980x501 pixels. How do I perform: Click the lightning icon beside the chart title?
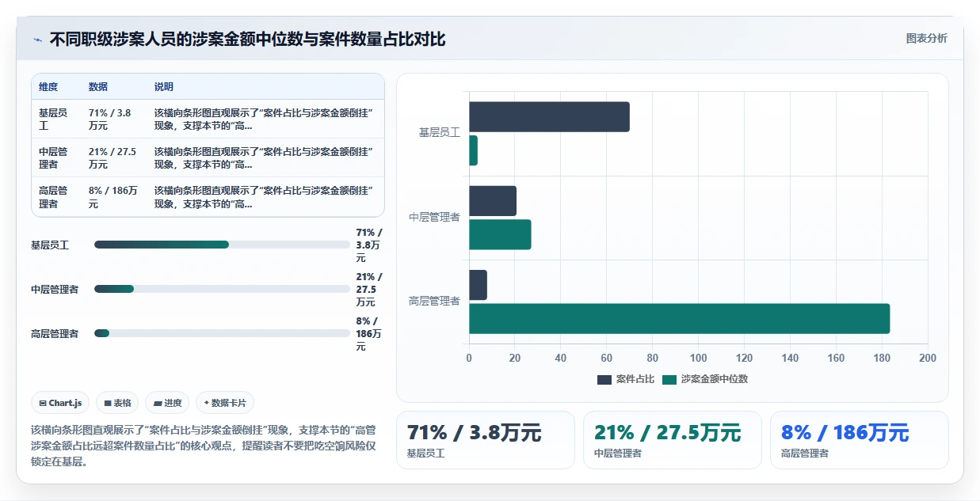pos(37,40)
